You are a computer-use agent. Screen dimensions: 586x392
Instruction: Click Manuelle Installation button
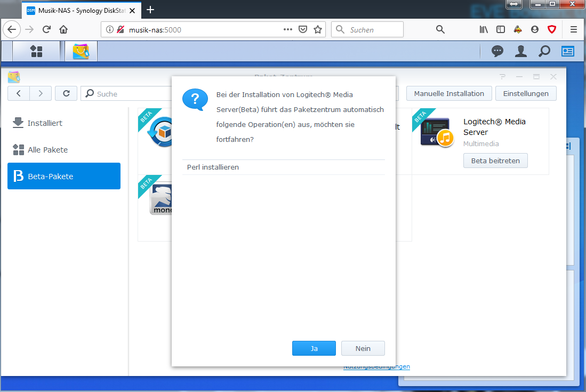[449, 93]
